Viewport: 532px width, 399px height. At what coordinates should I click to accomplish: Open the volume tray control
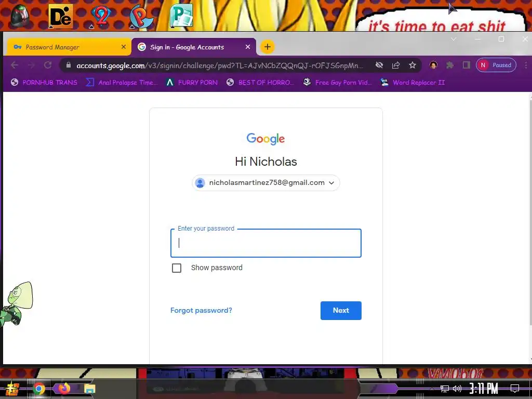tap(457, 389)
